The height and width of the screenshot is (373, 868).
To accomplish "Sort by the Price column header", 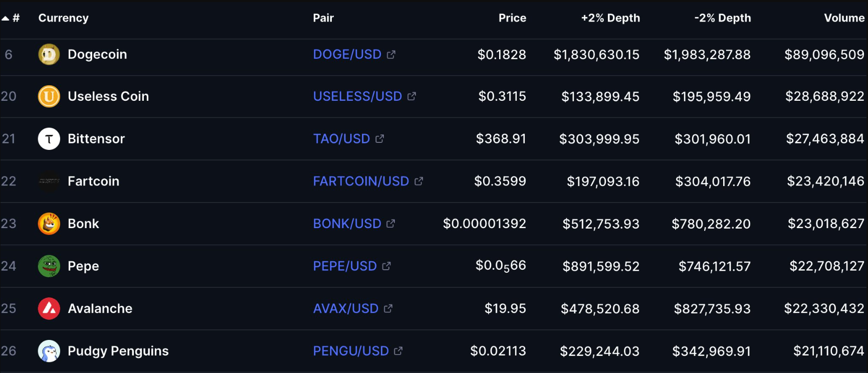I will coord(512,18).
